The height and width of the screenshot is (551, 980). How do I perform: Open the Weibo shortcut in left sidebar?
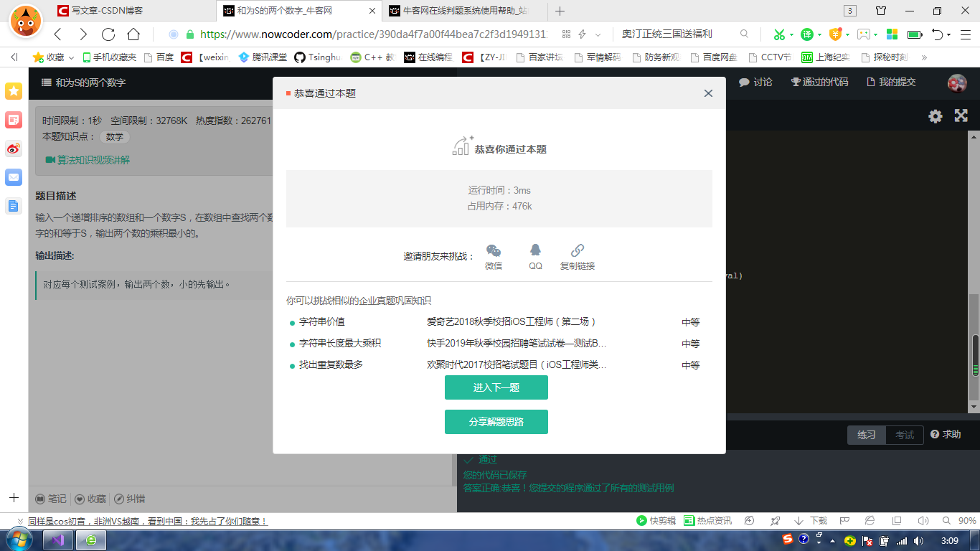tap(12, 149)
